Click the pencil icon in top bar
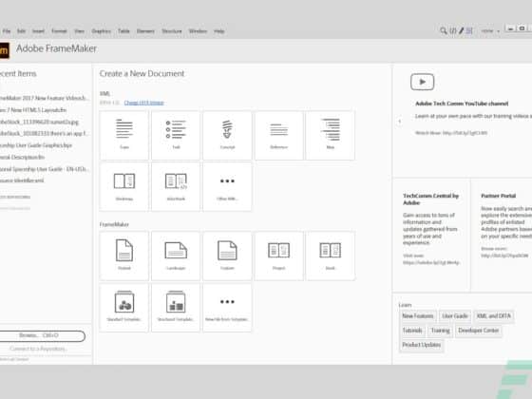Viewport: 532px width, 399px height. 461,30
